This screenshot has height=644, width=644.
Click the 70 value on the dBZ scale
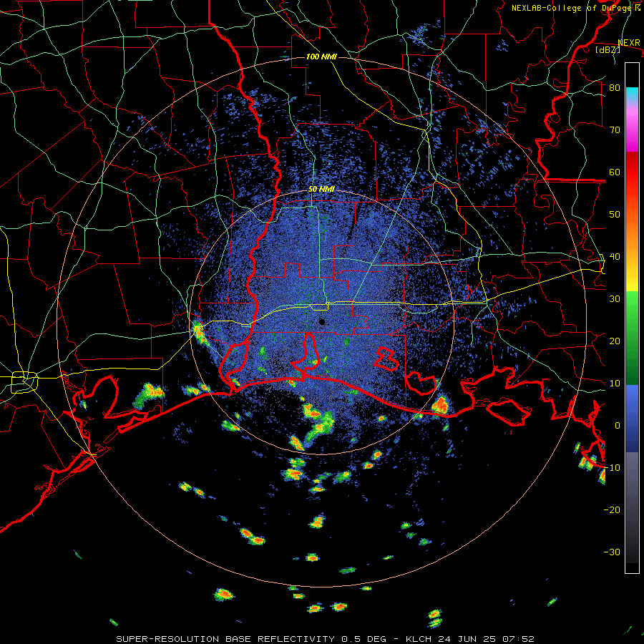[615, 130]
